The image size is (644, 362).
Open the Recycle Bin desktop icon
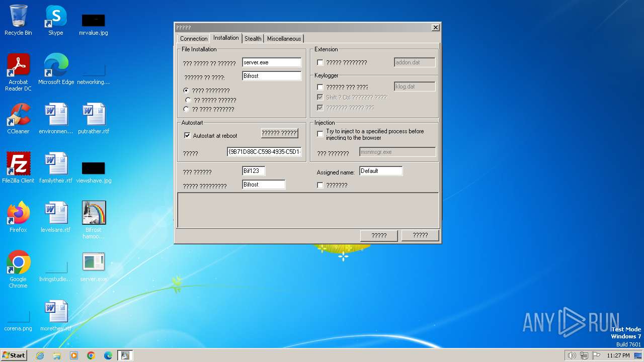pos(18,21)
